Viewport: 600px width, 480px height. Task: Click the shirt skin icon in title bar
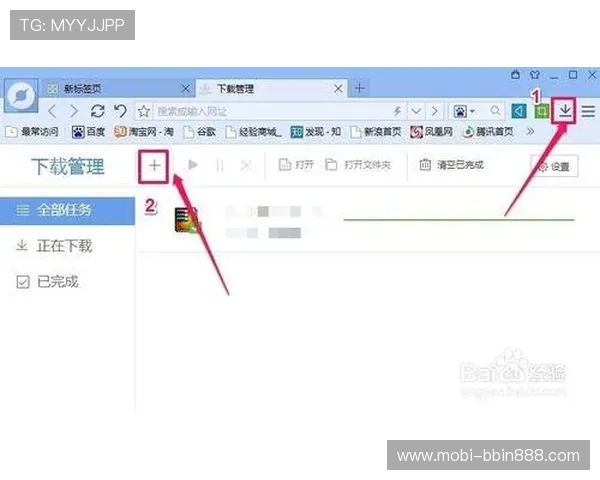click(535, 74)
